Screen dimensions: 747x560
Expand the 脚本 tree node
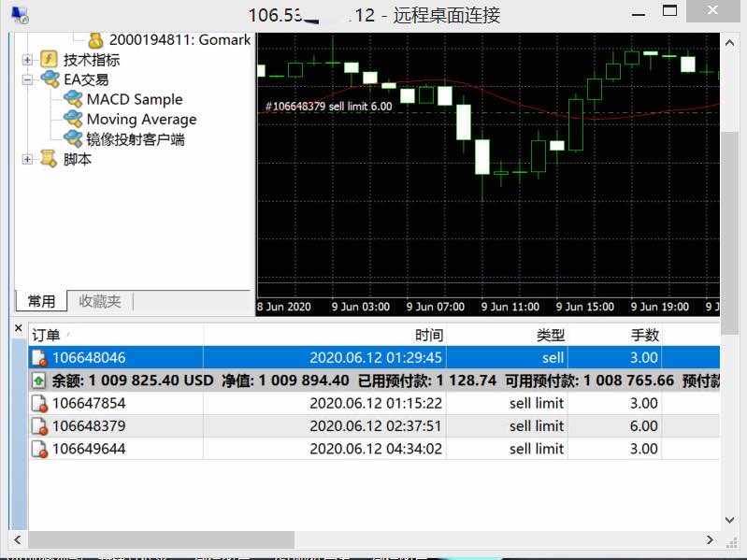click(27, 159)
